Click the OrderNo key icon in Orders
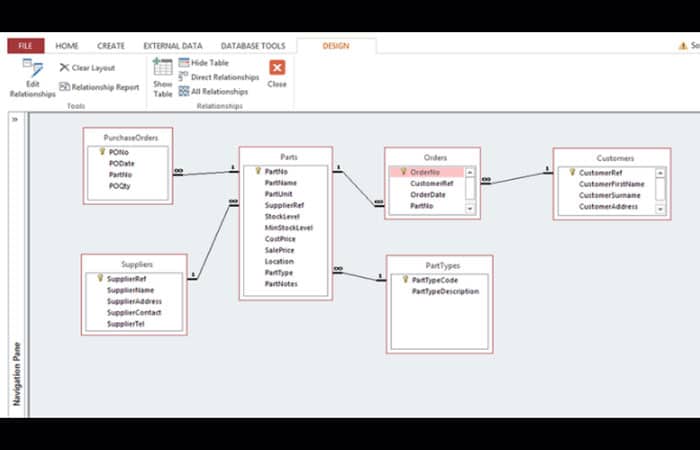 403,171
